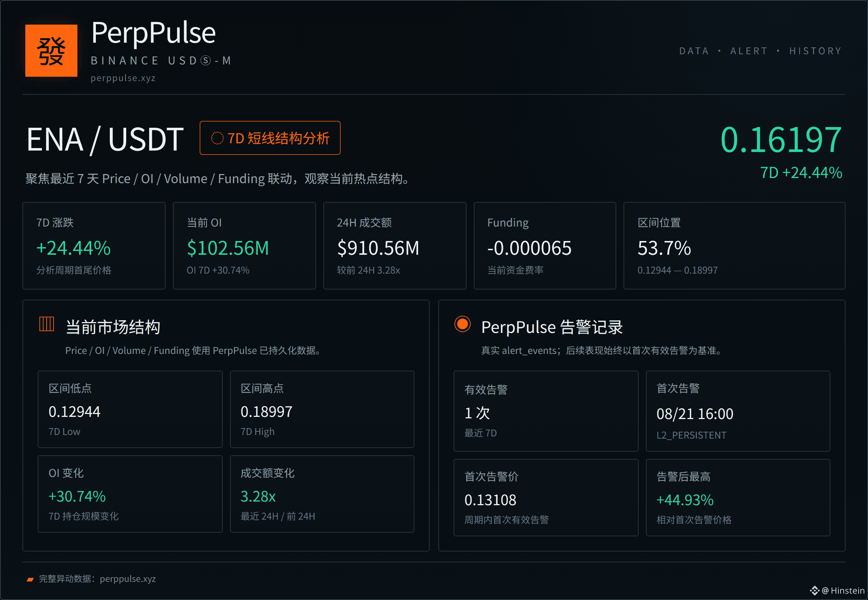Follow the footer 完整异动数据 perppulse.xyz link

pyautogui.click(x=128, y=579)
